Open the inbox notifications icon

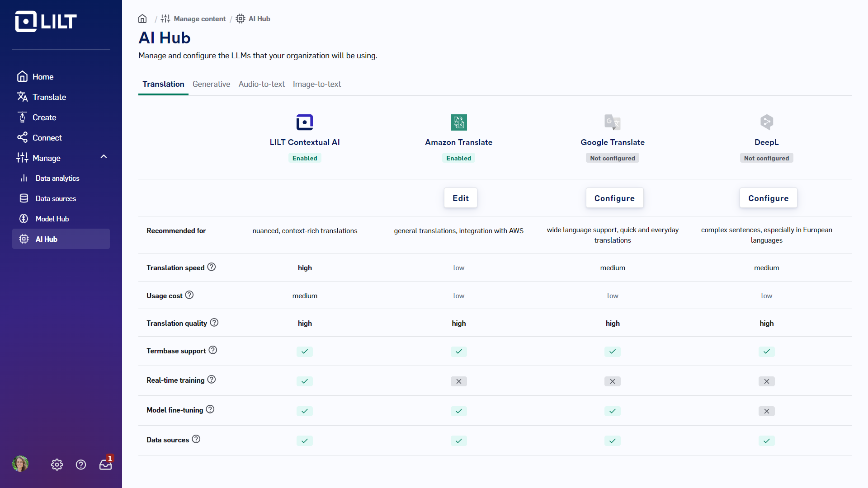click(x=106, y=464)
